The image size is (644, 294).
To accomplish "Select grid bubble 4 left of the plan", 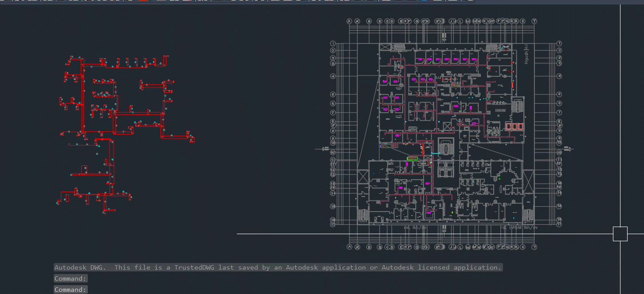I will tap(333, 76).
